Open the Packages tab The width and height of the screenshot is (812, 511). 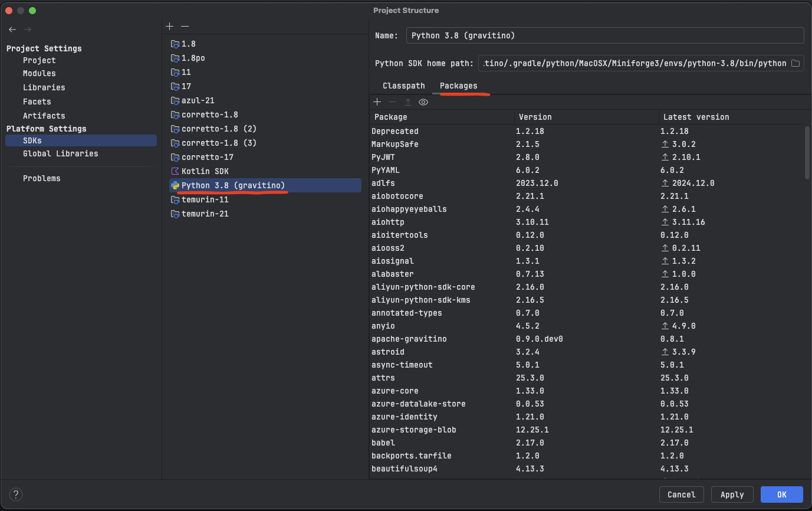tap(459, 86)
